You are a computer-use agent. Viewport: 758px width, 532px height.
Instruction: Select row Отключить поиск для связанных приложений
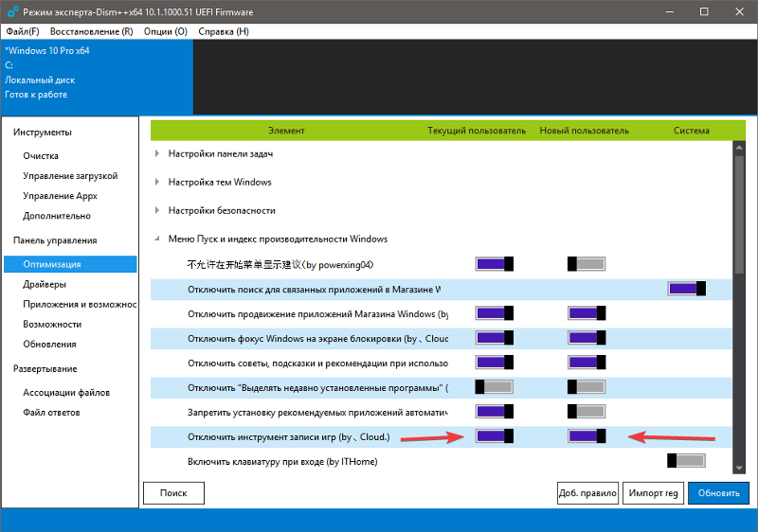[442, 289]
